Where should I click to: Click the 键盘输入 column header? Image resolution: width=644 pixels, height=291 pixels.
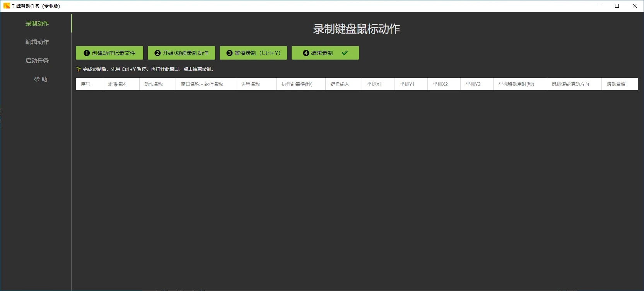click(340, 84)
